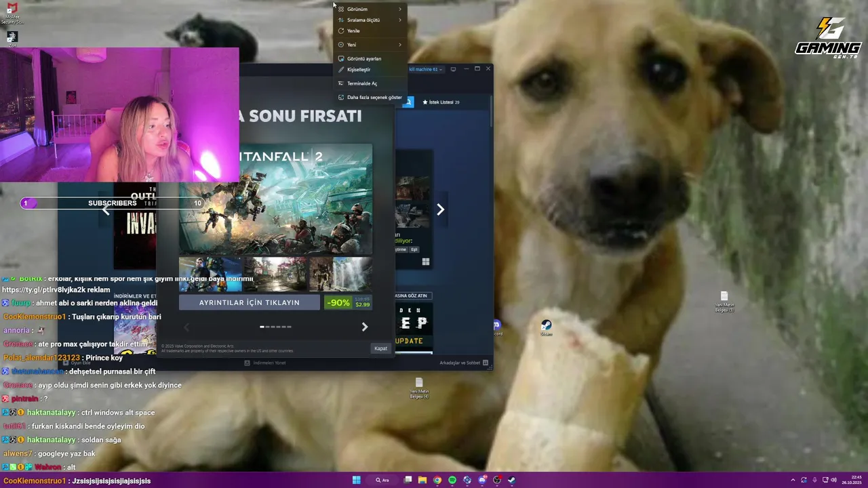Open the Discord desktop shortcut icon
This screenshot has height=488, width=868.
point(497,328)
